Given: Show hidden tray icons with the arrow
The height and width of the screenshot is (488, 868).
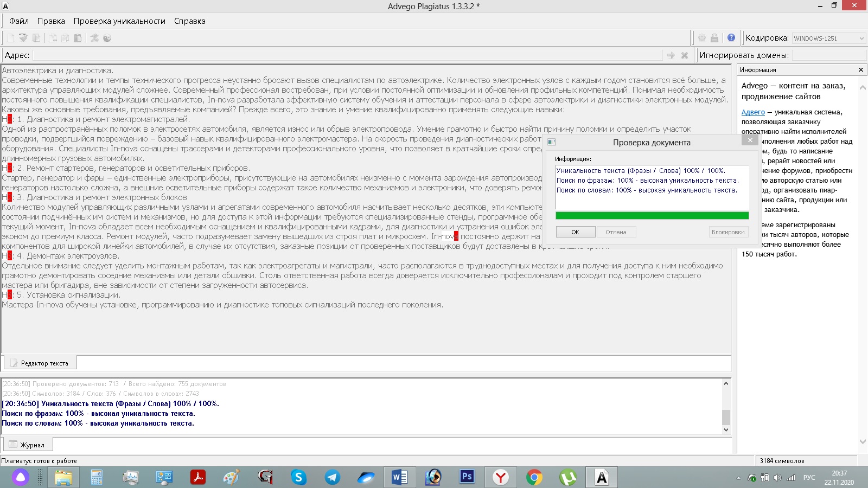Looking at the screenshot, I should pyautogui.click(x=738, y=478).
